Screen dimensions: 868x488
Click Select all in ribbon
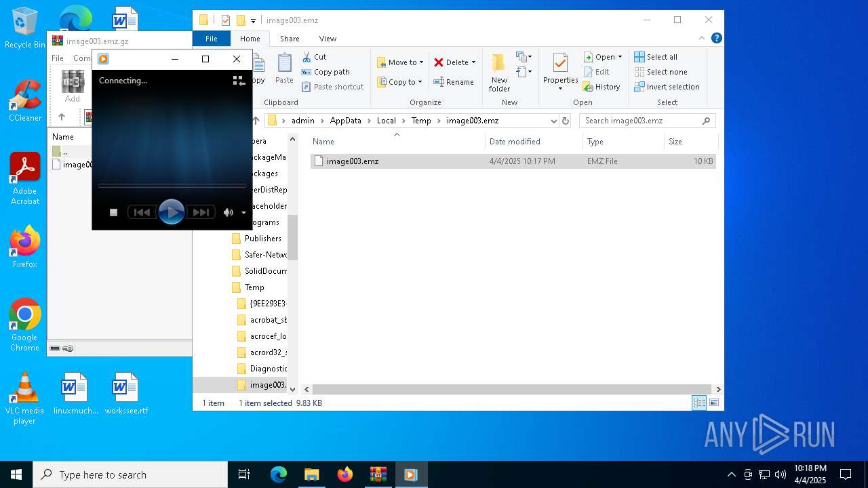click(x=656, y=57)
